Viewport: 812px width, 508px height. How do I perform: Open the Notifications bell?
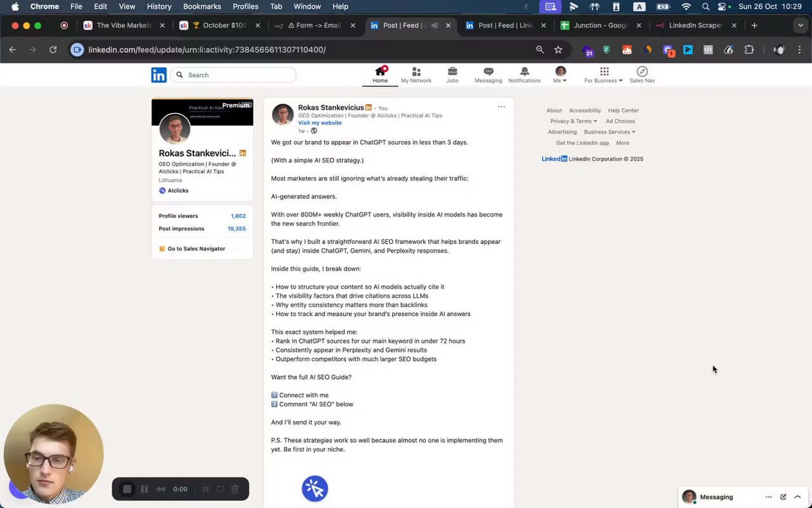[525, 75]
